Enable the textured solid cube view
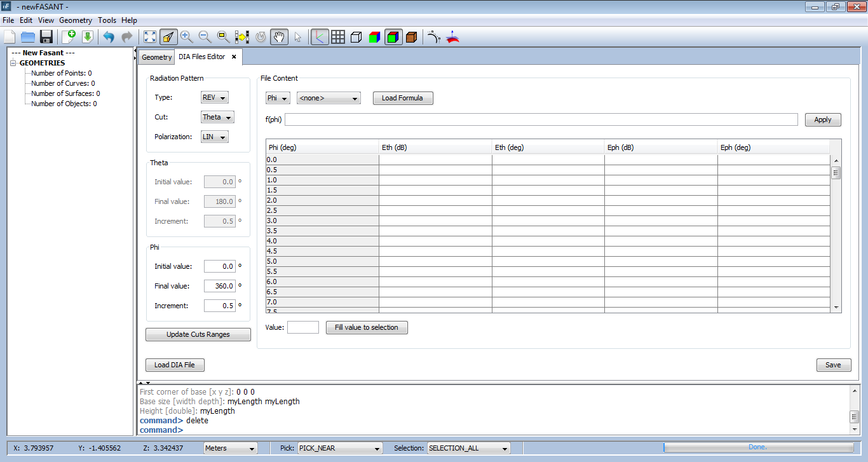 [x=411, y=37]
